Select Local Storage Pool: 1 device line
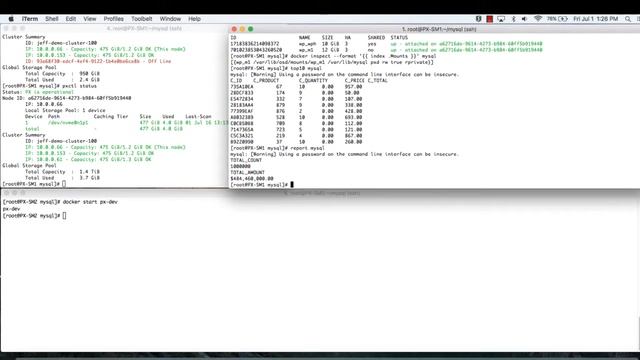Image resolution: width=640 pixels, height=360 pixels. [65, 110]
